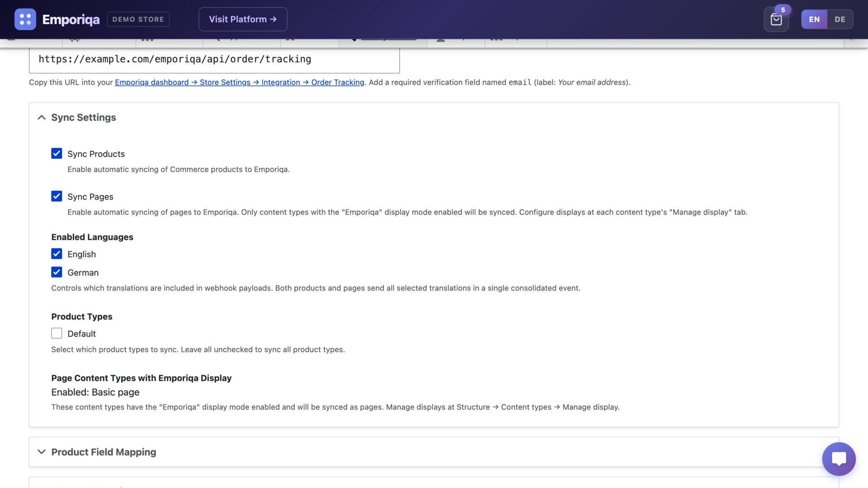This screenshot has width=868, height=488.
Task: Click the Emporiqa logo grid icon
Action: [x=25, y=19]
